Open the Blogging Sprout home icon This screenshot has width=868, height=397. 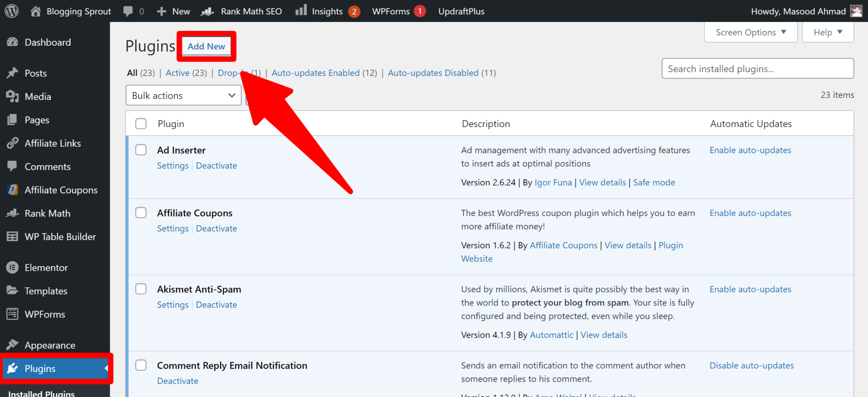click(36, 11)
